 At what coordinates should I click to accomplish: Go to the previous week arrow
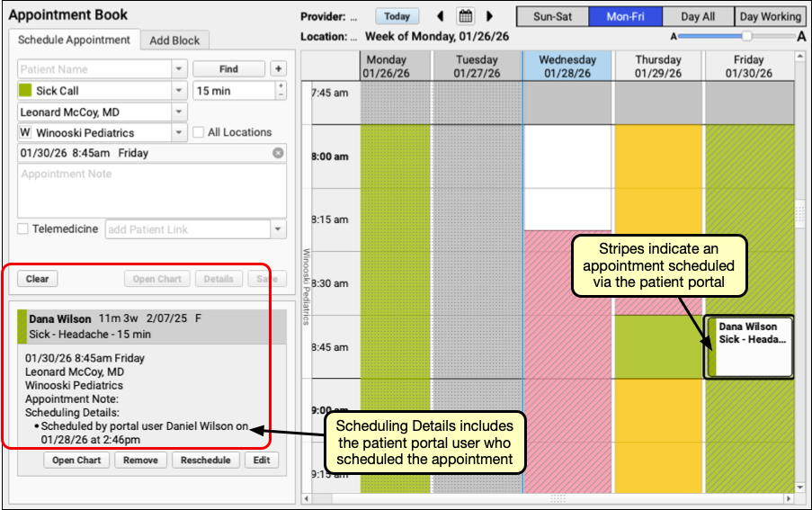441,16
